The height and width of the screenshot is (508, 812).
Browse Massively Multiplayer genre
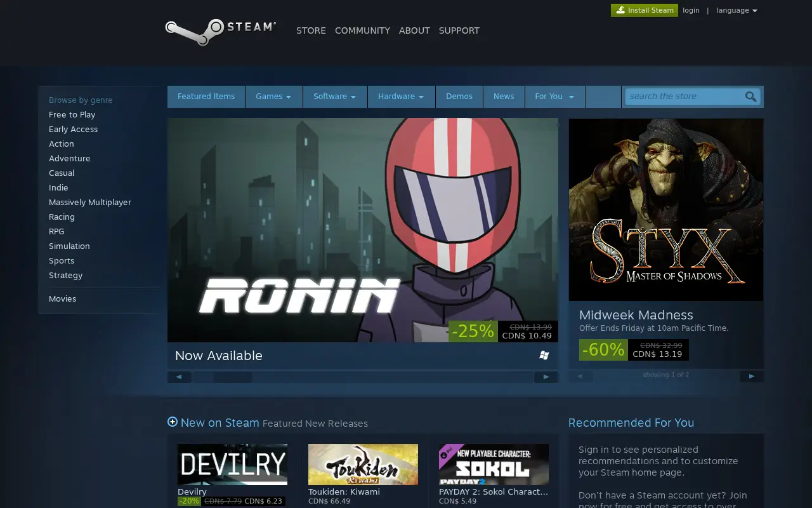coord(90,203)
